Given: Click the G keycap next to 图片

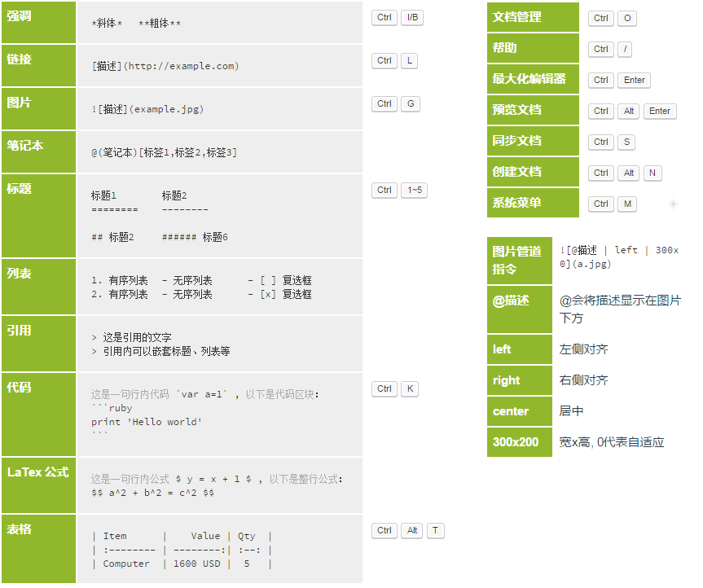Looking at the screenshot, I should point(409,103).
